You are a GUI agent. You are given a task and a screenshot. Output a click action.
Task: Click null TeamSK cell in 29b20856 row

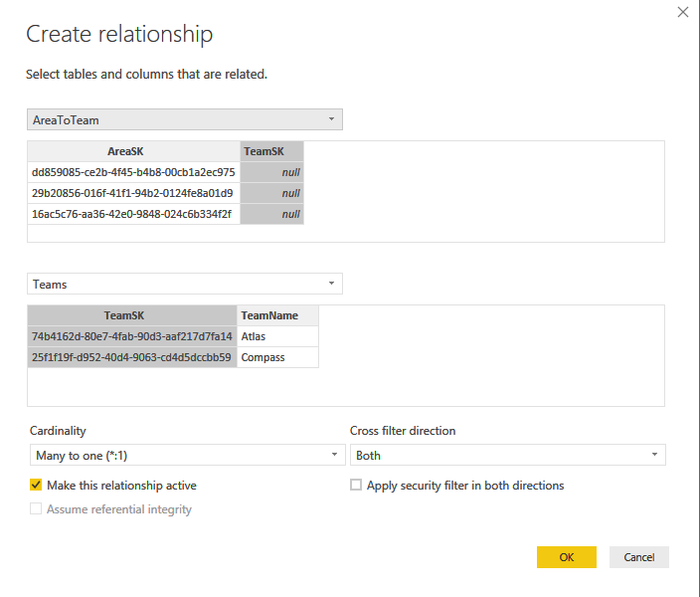coord(271,193)
